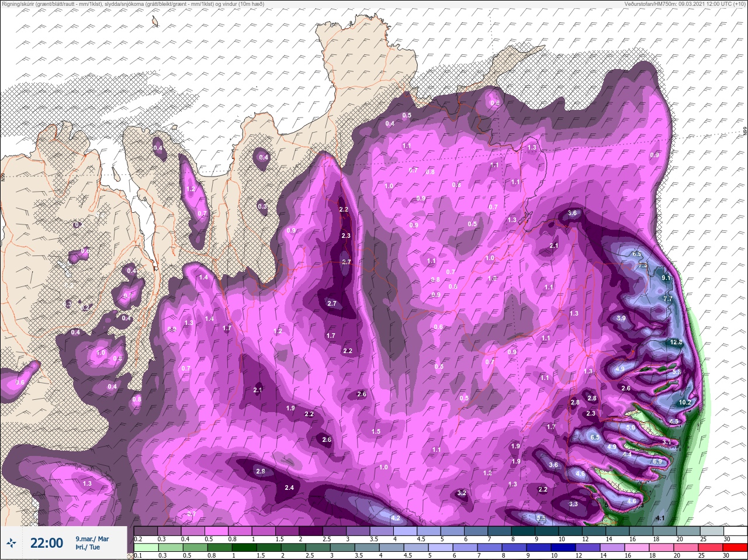Image resolution: width=748 pixels, height=560 pixels.
Task: Pick the white swatch labelled 30 in upper legend
Action: point(735,531)
